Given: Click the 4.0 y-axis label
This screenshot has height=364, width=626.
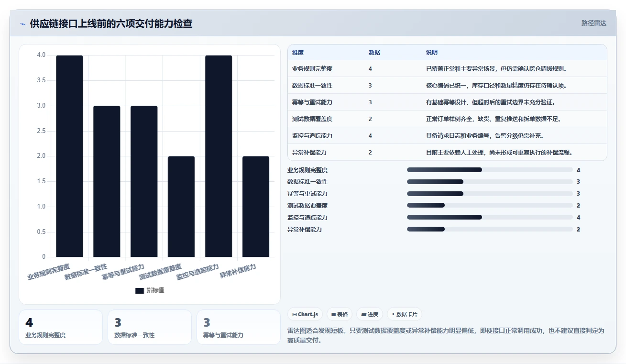Looking at the screenshot, I should 41,55.
